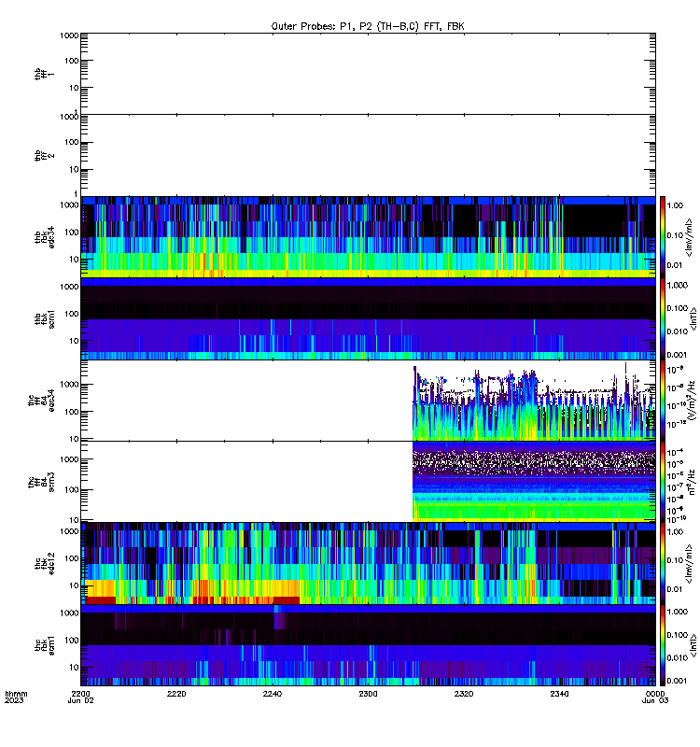Click the '<|mV/m|>' unit label beside thb edc34
The height and width of the screenshot is (747, 700).
(689, 237)
